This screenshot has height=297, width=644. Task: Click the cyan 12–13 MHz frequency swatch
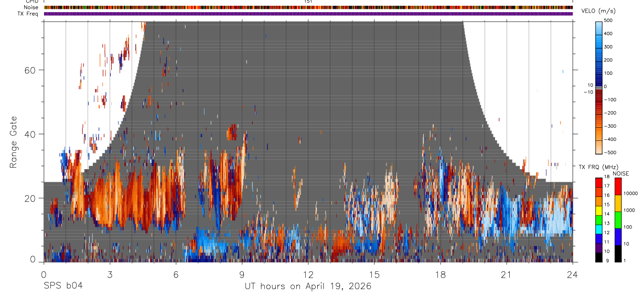599,228
